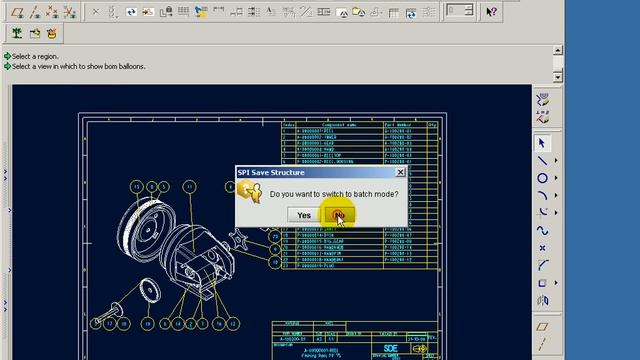Select the arc sketch tool

click(x=542, y=196)
